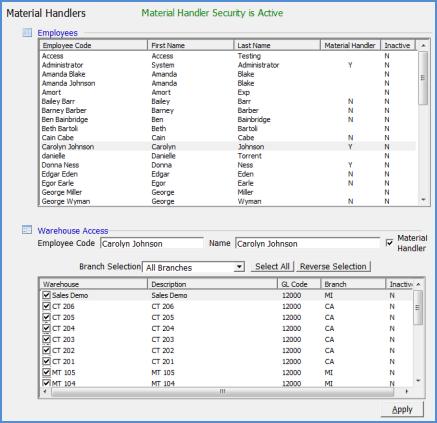
Task: Click the employee list scroll-up arrow
Action: [423, 45]
